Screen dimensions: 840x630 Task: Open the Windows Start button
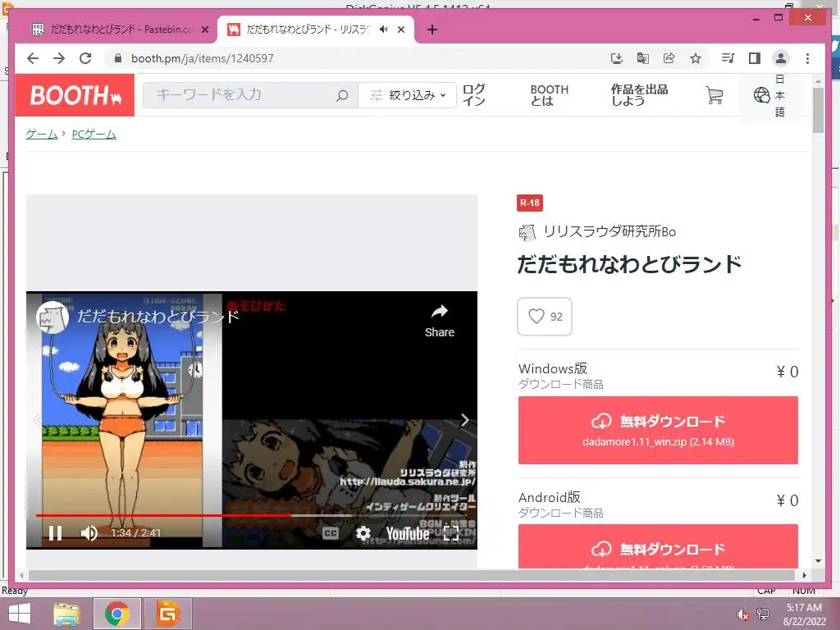coord(20,614)
